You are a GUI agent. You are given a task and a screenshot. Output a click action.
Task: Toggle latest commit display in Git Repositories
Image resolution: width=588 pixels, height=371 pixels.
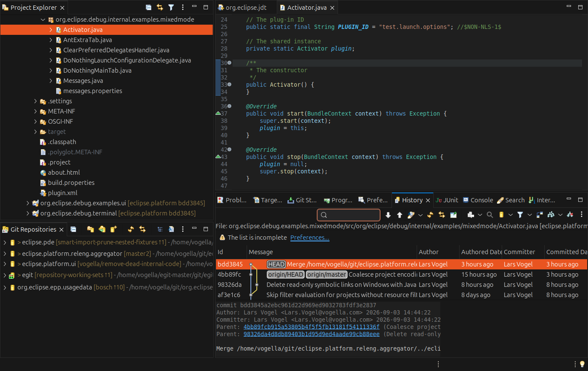coord(171,229)
